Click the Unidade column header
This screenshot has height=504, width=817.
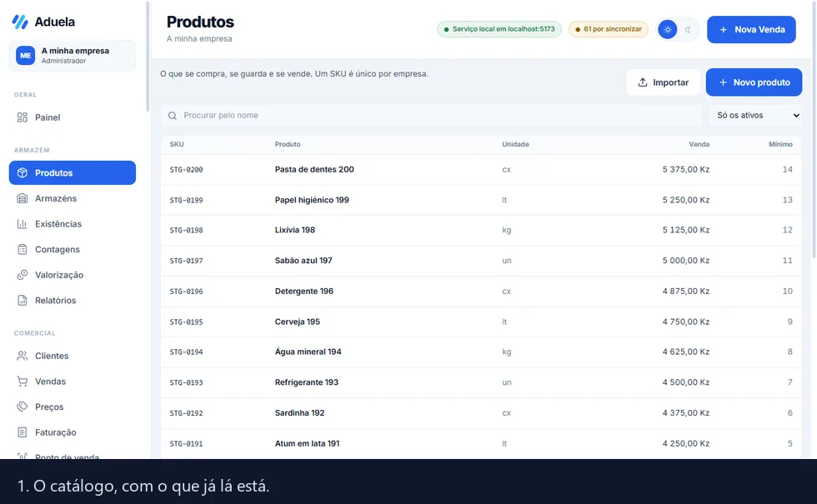click(x=515, y=144)
